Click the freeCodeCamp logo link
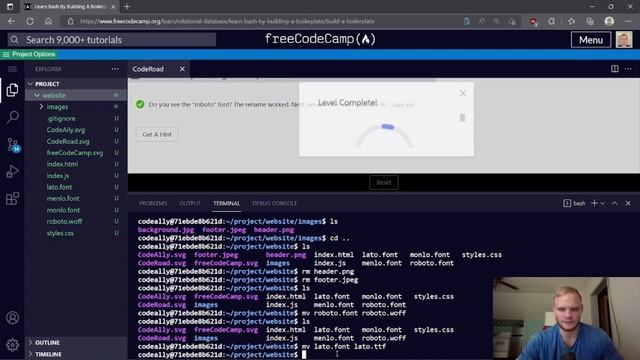 320,39
